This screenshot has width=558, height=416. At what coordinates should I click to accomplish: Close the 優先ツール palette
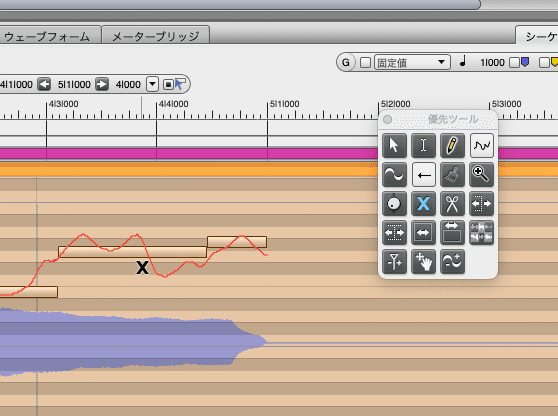[388, 120]
